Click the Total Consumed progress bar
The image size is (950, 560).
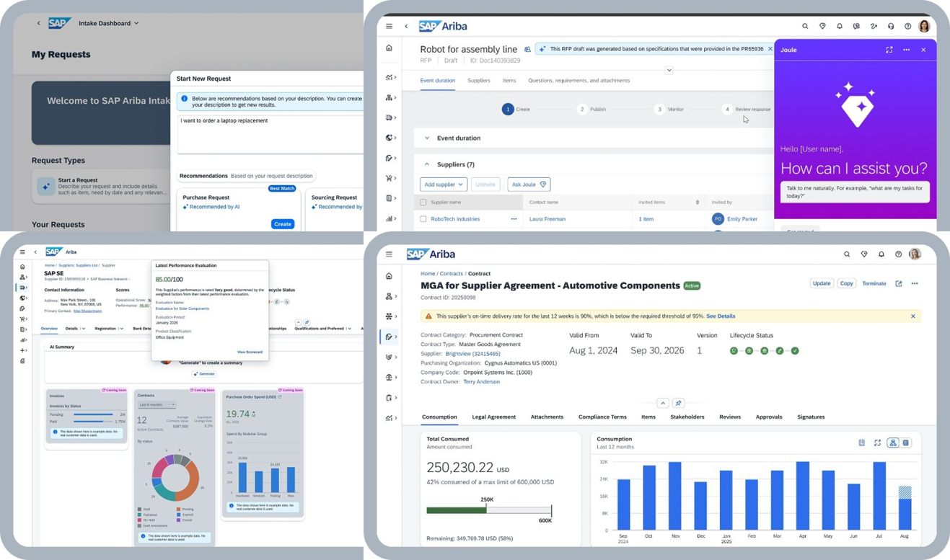[489, 510]
